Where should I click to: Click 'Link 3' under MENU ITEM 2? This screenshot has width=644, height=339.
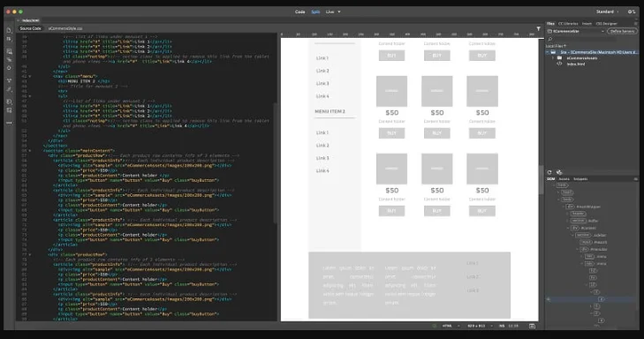coord(322,158)
